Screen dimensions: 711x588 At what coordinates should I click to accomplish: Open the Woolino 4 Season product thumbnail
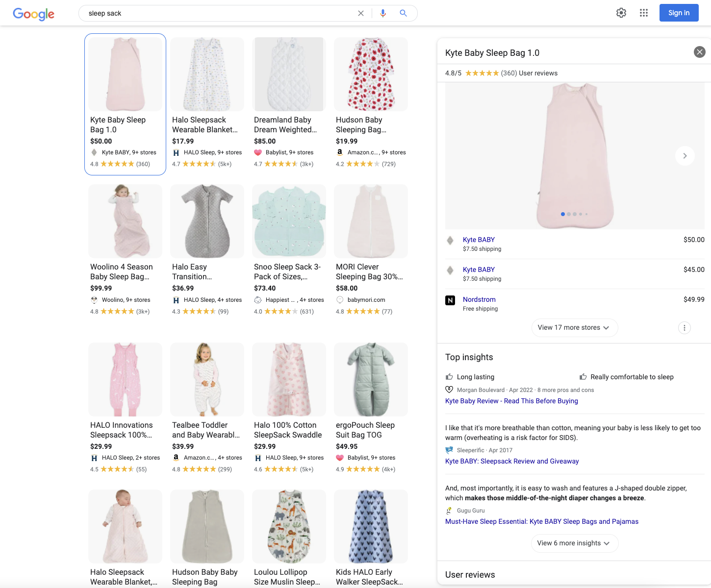pyautogui.click(x=125, y=221)
